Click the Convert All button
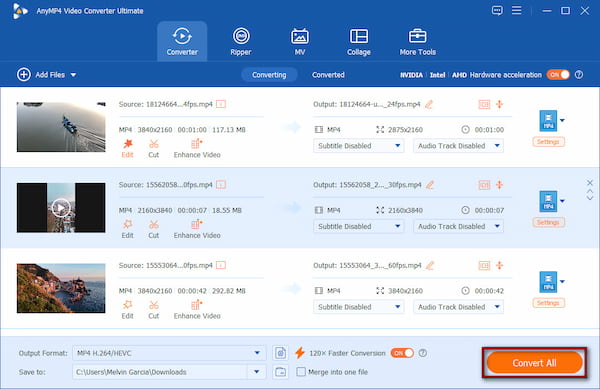Image resolution: width=600 pixels, height=389 pixels. tap(534, 363)
